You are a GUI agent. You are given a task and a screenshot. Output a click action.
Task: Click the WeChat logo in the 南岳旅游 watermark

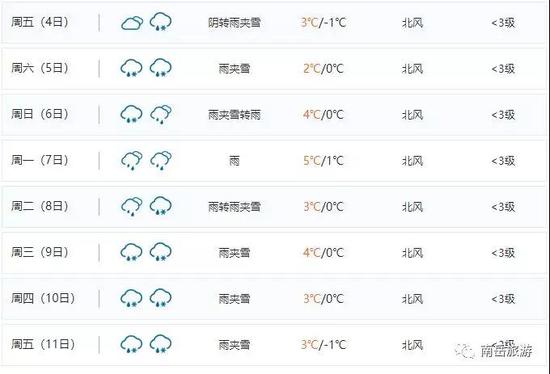tap(464, 350)
